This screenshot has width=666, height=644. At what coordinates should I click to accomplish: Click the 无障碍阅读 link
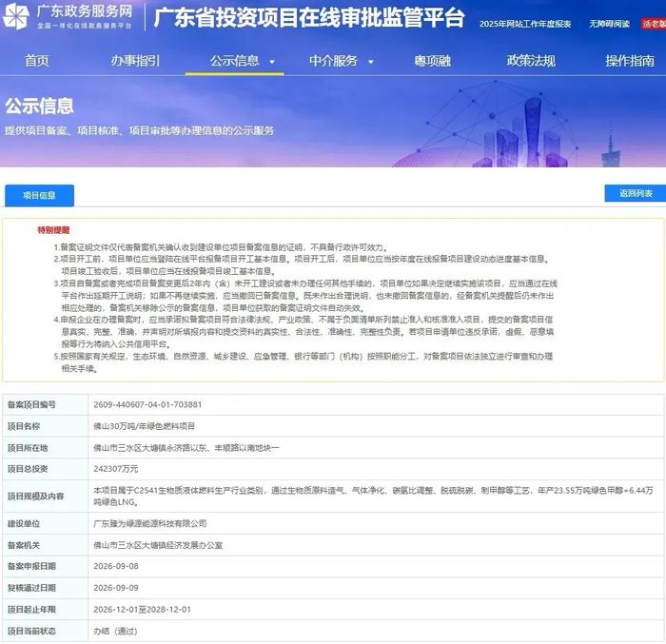pos(609,24)
